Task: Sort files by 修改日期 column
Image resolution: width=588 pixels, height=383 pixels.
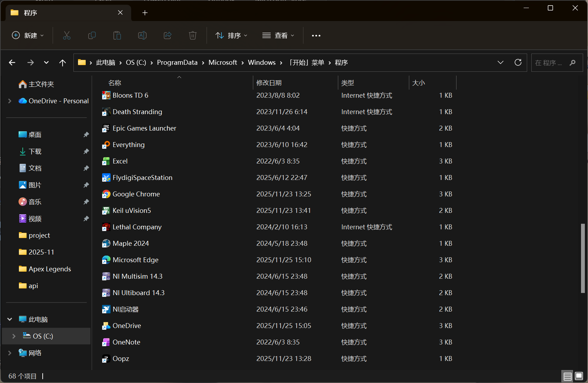Action: (x=269, y=83)
